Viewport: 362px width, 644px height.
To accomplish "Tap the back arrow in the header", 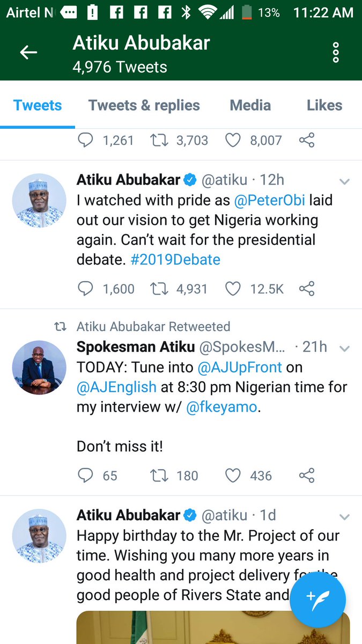I will point(28,52).
